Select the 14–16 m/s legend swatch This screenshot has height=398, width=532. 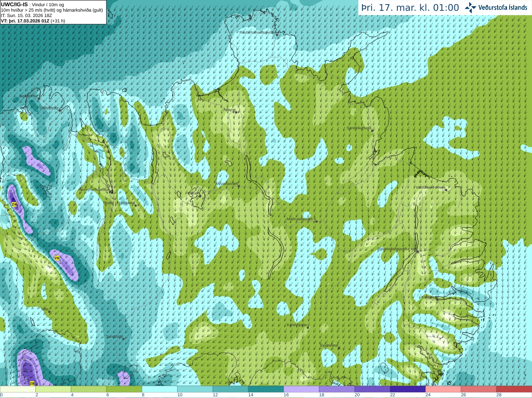[266, 389]
